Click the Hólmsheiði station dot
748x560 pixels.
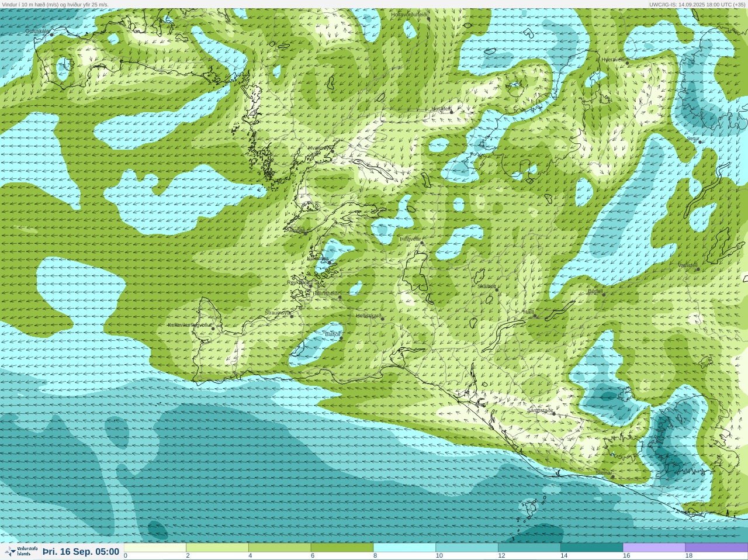pyautogui.click(x=340, y=297)
